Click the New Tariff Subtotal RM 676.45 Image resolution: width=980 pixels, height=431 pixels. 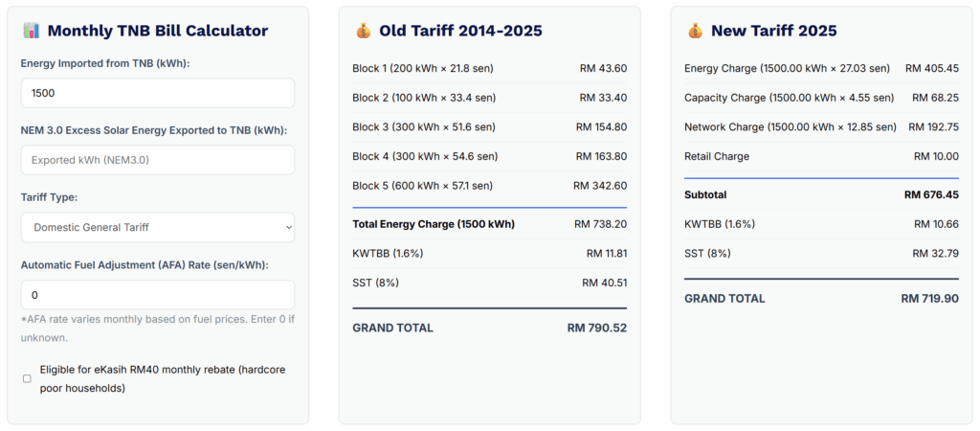tap(931, 194)
